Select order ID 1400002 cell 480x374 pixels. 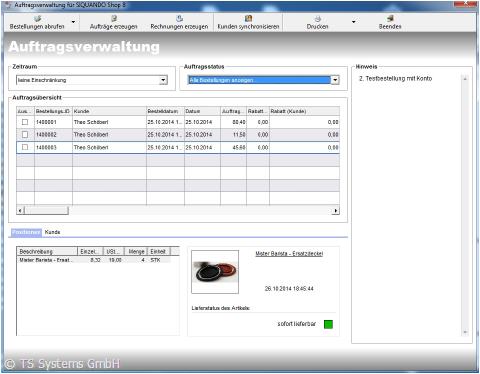tap(53, 134)
